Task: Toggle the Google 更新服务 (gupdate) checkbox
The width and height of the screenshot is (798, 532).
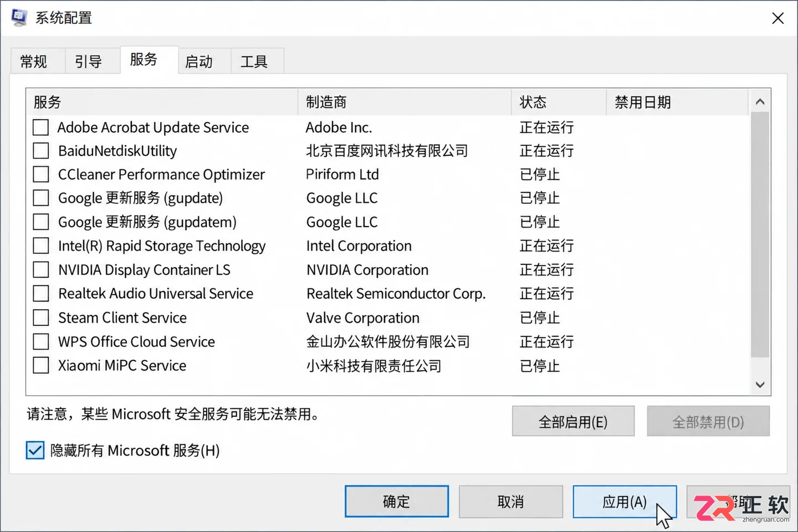Action: click(x=40, y=198)
